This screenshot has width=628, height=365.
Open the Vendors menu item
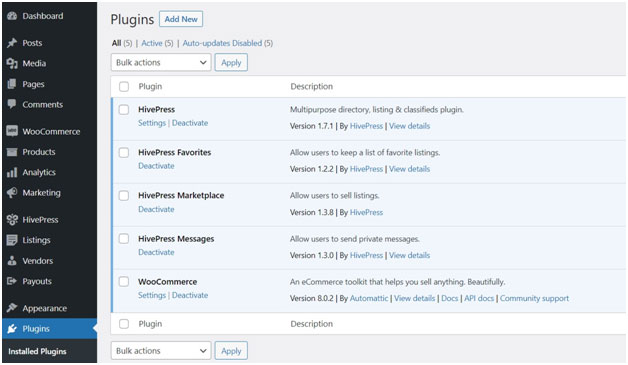(38, 261)
